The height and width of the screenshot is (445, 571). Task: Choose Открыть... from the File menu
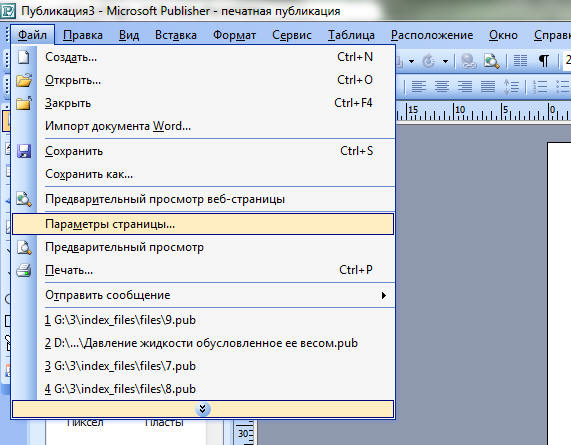point(203,80)
